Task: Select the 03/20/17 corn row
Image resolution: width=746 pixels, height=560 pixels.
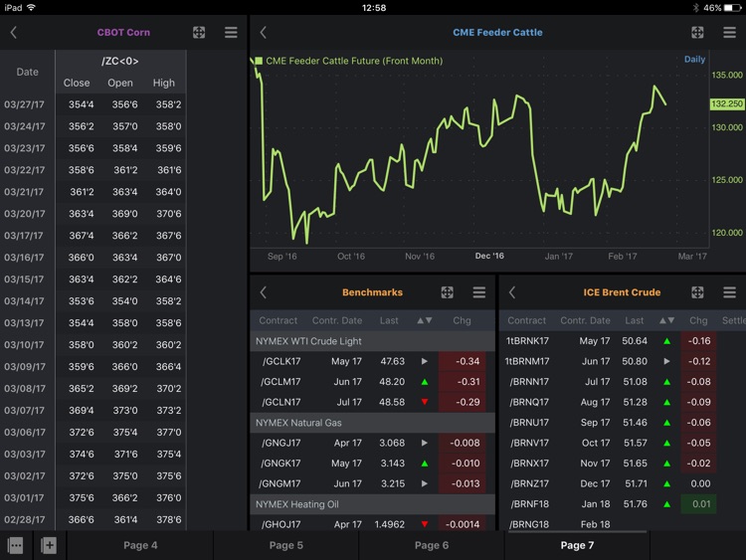Action: click(x=93, y=214)
